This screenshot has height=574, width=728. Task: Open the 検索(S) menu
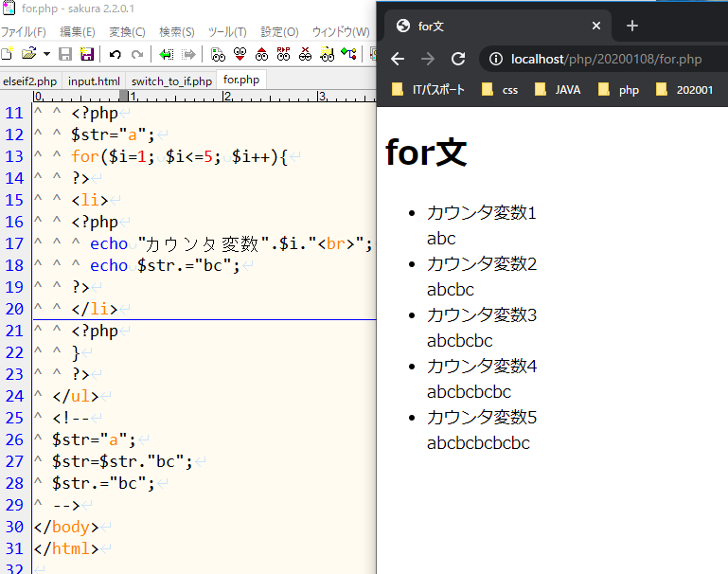(x=176, y=31)
